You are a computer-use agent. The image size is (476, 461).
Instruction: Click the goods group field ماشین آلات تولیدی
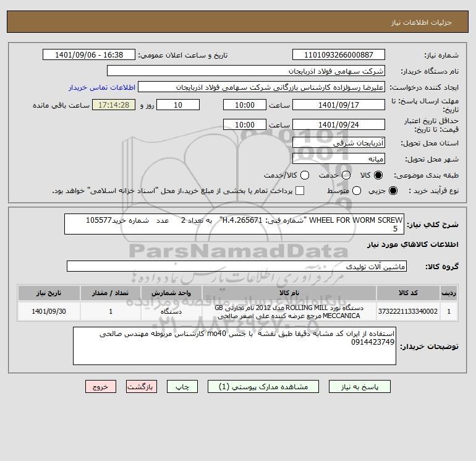[x=237, y=266]
